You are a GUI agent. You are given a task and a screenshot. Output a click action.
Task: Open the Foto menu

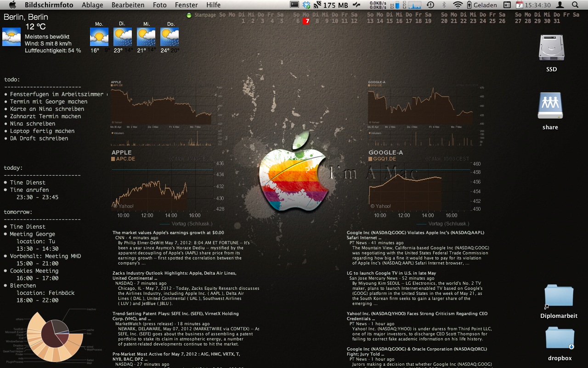click(160, 5)
